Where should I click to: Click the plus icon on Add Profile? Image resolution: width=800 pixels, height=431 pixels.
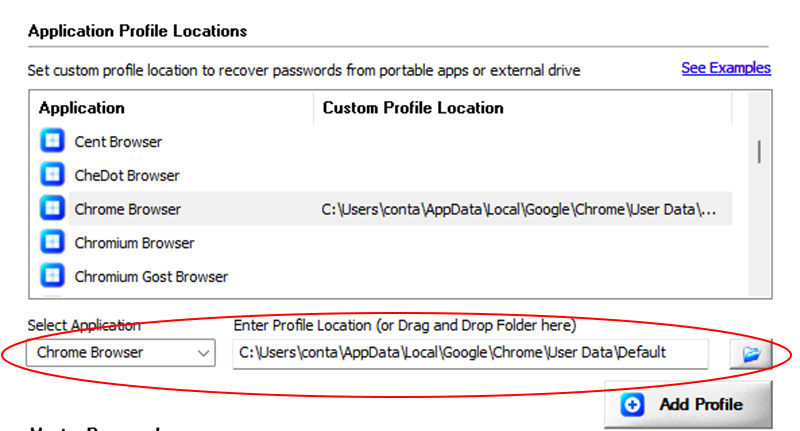(x=632, y=405)
